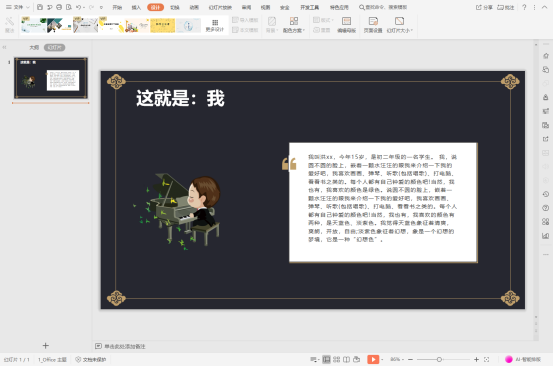Image resolution: width=553 pixels, height=367 pixels.
Task: Select slide 1 thumbnail in panel
Action: click(x=51, y=78)
